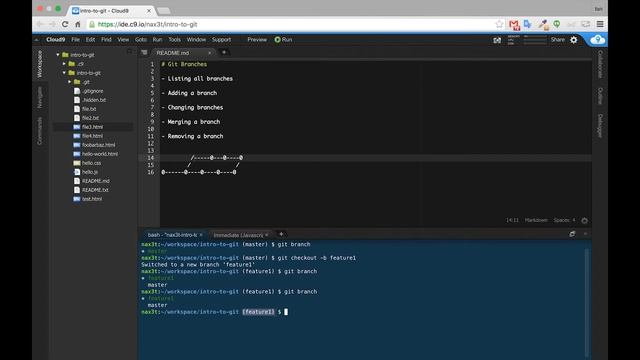Click the browser reload button

65,24
